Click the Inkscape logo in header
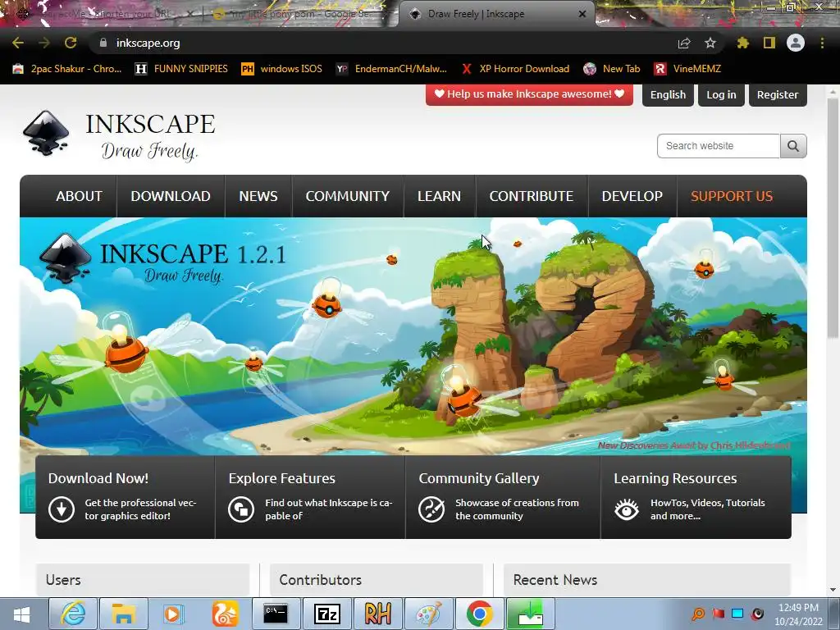 46,133
